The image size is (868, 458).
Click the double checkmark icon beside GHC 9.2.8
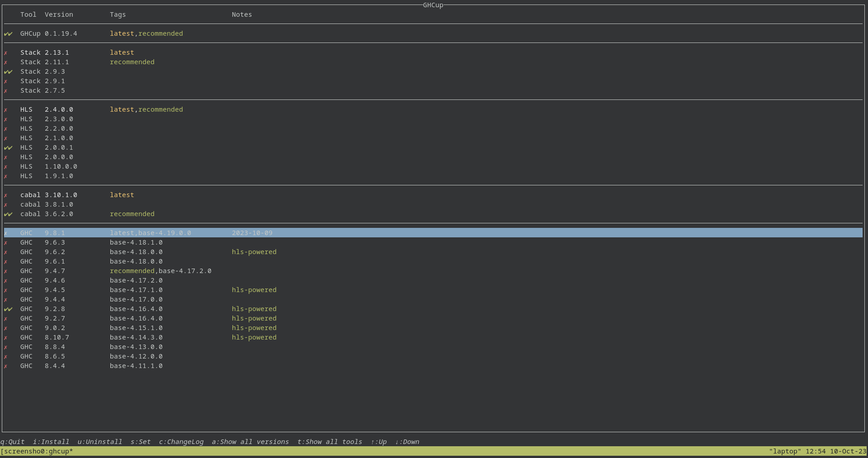(x=8, y=309)
